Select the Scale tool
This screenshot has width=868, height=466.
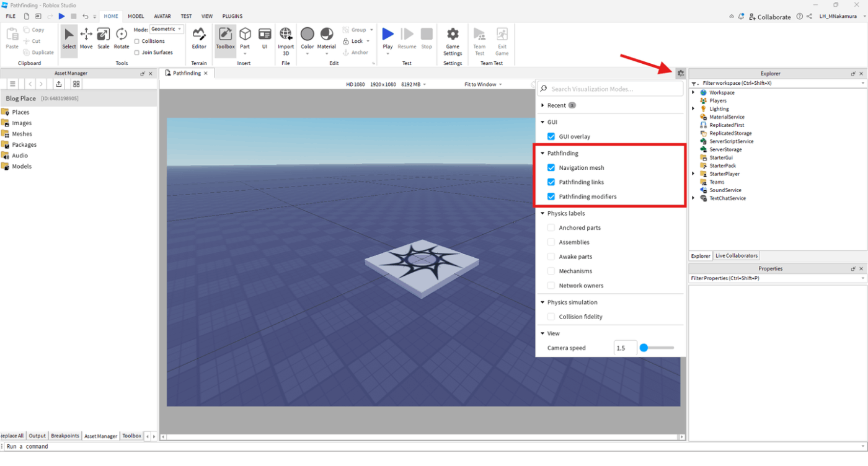click(x=104, y=38)
